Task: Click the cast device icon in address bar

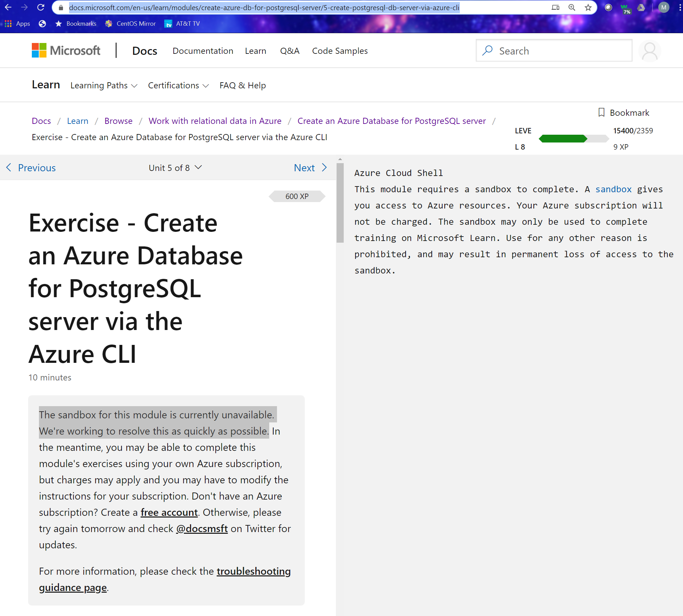Action: coord(556,7)
